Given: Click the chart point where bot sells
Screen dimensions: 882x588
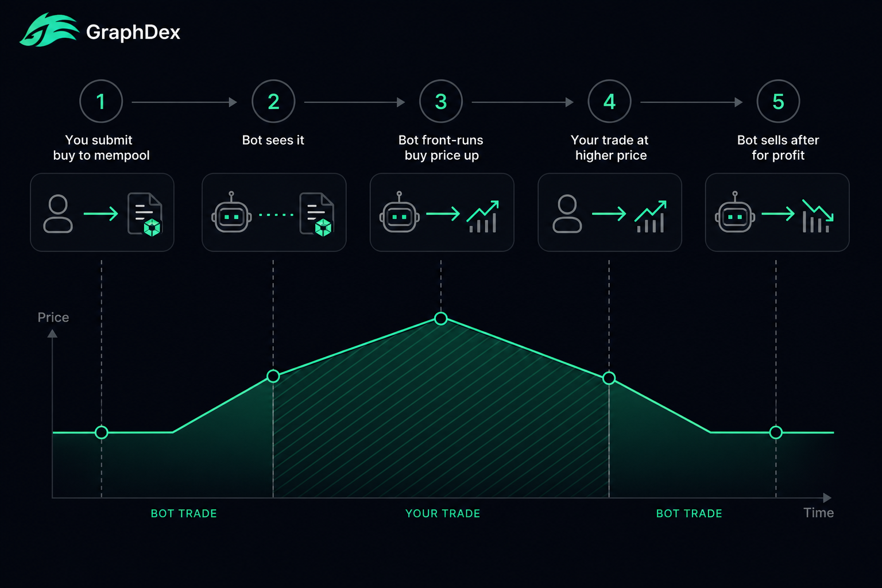Looking at the screenshot, I should pos(776,432).
